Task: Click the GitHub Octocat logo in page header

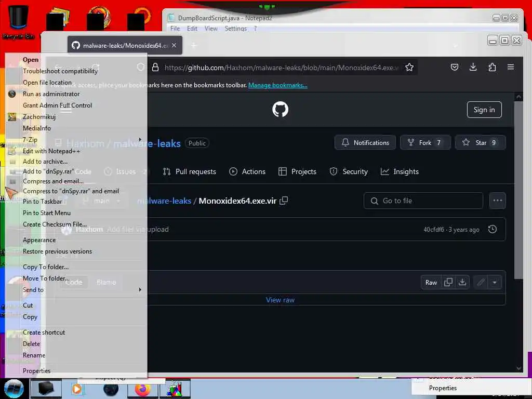Action: [280, 110]
